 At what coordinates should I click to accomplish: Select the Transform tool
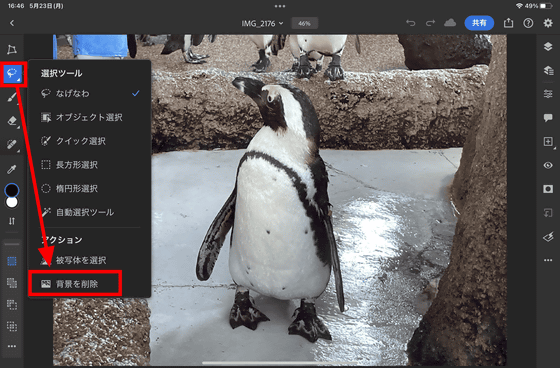click(12, 49)
